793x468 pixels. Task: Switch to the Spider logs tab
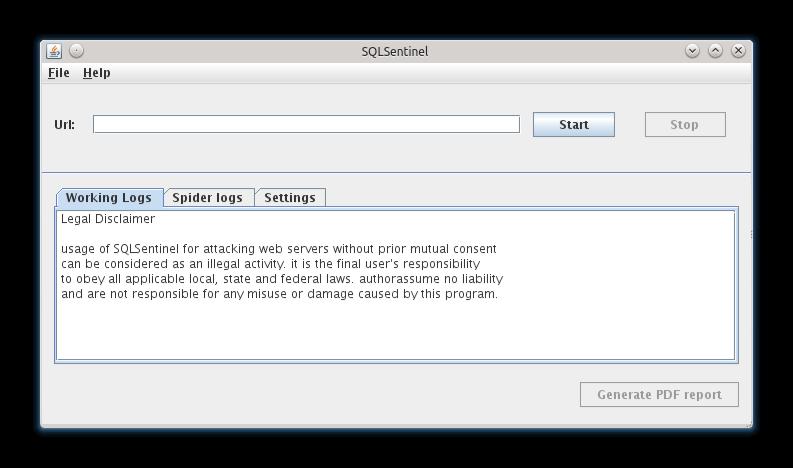pyautogui.click(x=207, y=198)
